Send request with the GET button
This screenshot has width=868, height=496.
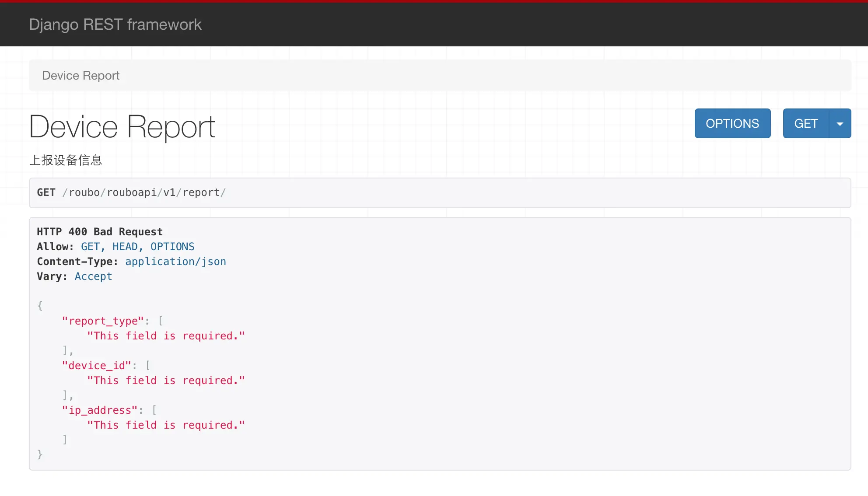point(805,124)
